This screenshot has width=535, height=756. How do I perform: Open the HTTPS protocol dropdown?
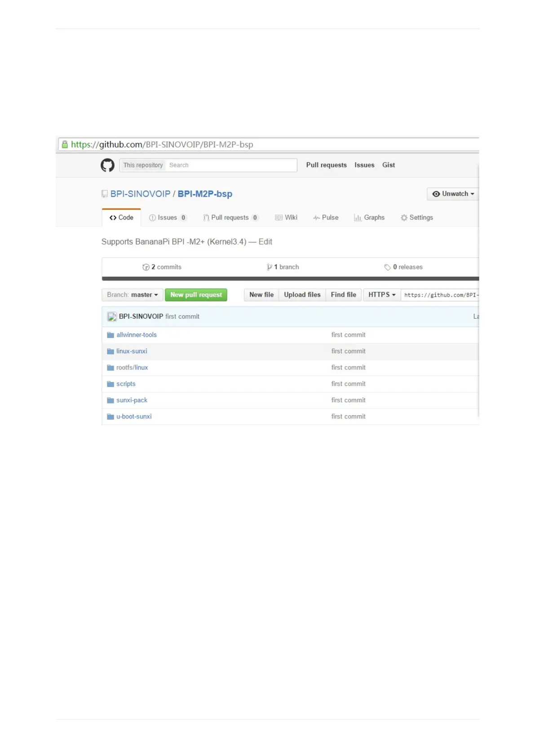coord(382,295)
